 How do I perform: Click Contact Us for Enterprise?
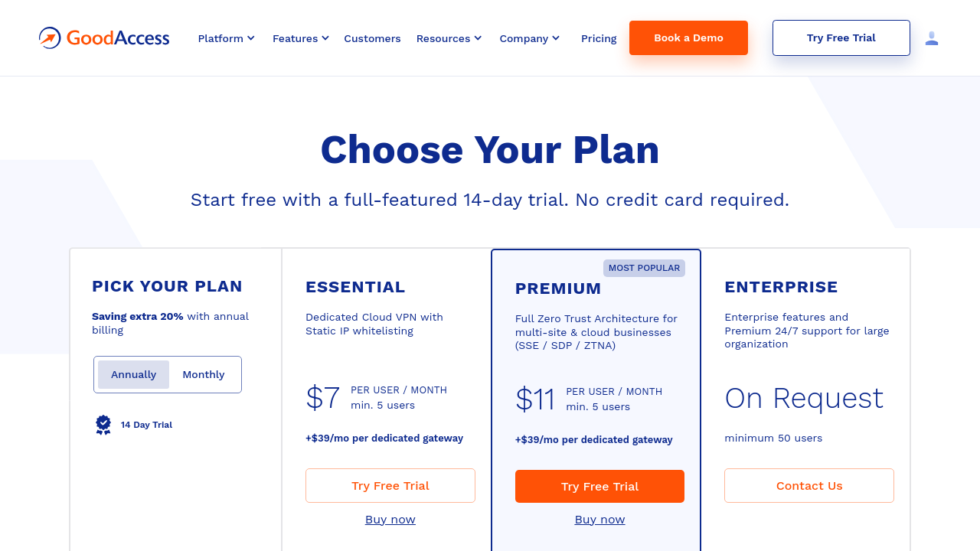pos(809,486)
